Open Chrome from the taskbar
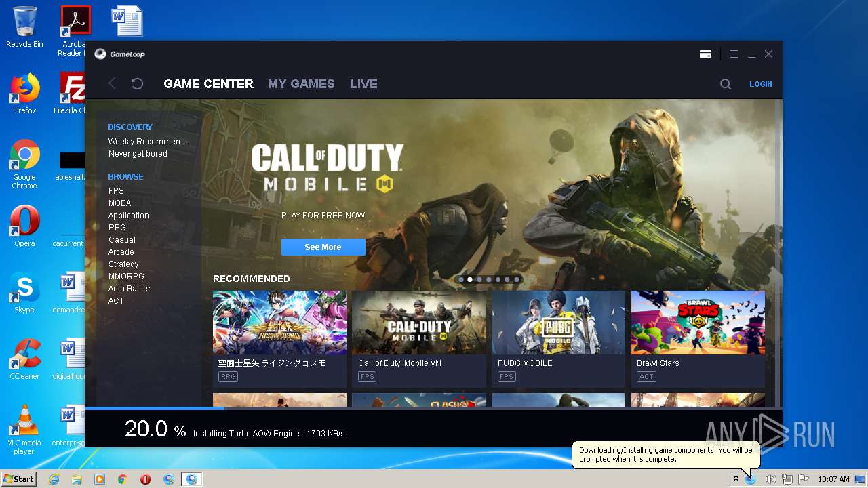Image resolution: width=868 pixels, height=488 pixels. coord(123,479)
